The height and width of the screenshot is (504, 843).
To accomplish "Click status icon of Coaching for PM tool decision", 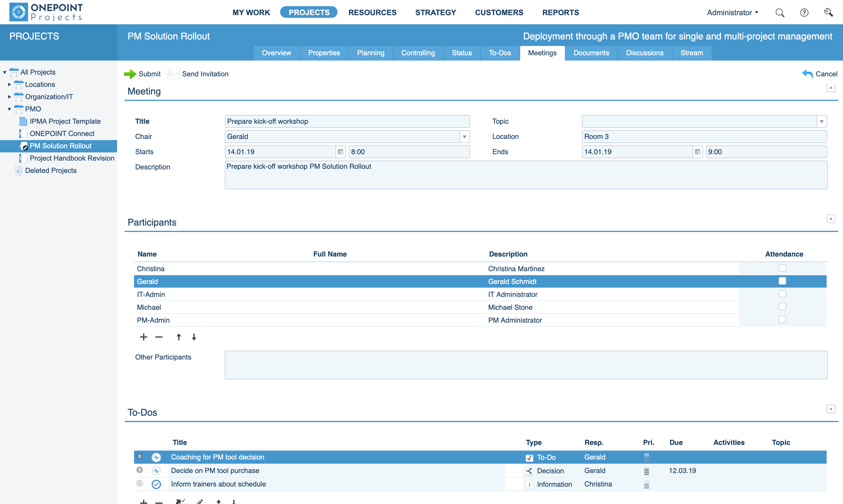I will [x=156, y=457].
